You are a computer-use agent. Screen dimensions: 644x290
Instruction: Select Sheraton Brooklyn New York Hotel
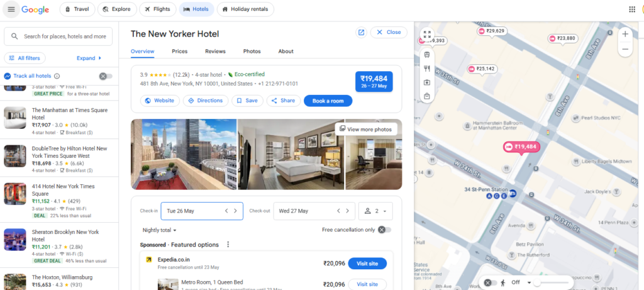point(59,246)
